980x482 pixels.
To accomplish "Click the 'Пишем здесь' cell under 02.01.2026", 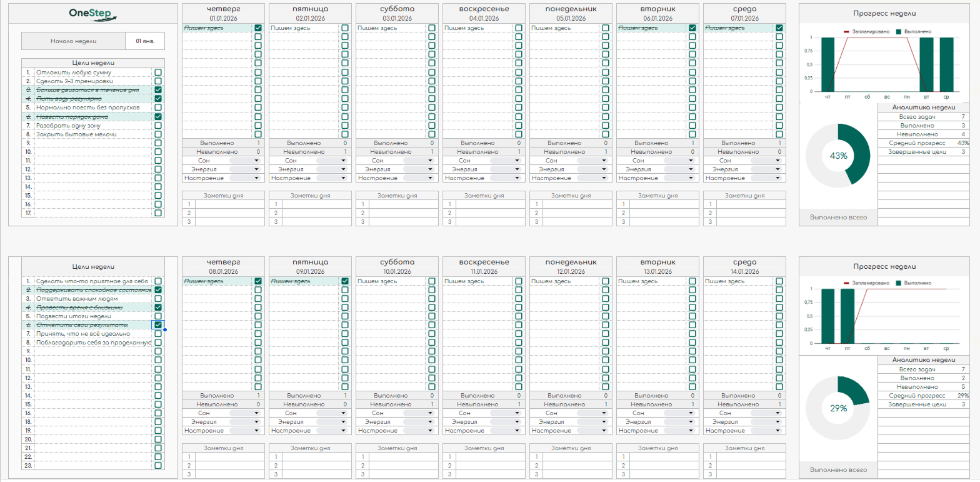I will click(x=304, y=28).
